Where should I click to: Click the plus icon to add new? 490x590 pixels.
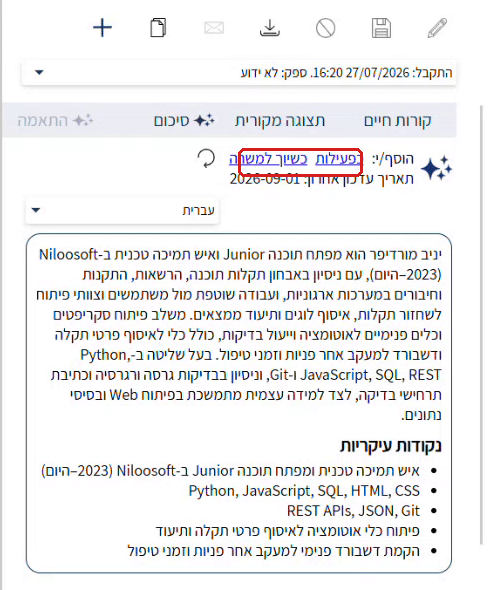pyautogui.click(x=102, y=28)
